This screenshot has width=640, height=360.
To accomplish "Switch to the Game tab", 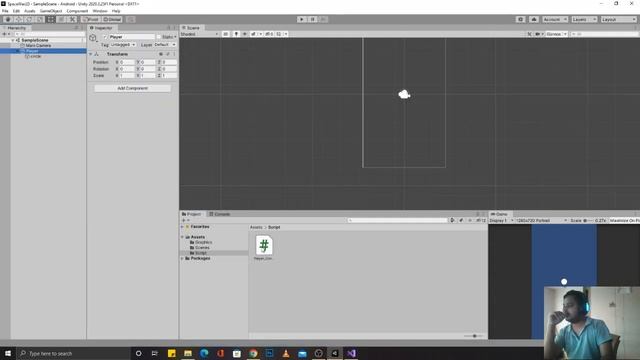I will pyautogui.click(x=499, y=214).
